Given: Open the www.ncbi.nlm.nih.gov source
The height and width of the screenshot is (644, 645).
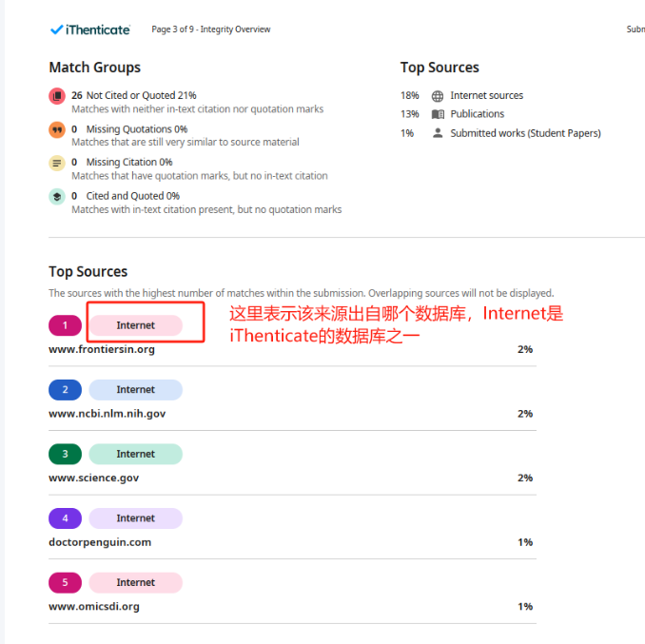Looking at the screenshot, I should [107, 414].
